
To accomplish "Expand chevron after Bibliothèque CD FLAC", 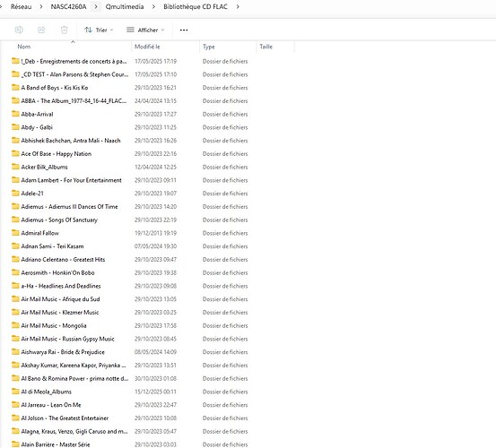I will coord(238,6).
